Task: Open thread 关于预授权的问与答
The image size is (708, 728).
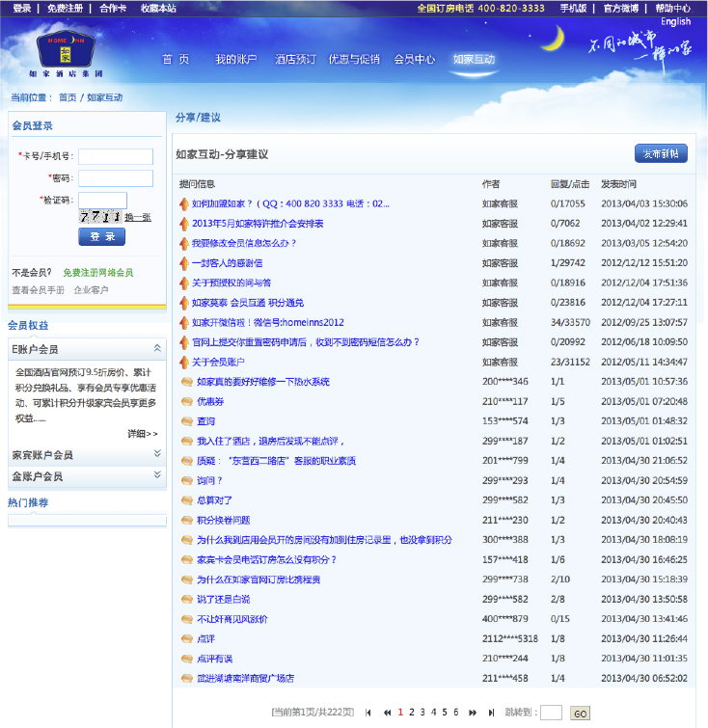Action: coord(231,283)
